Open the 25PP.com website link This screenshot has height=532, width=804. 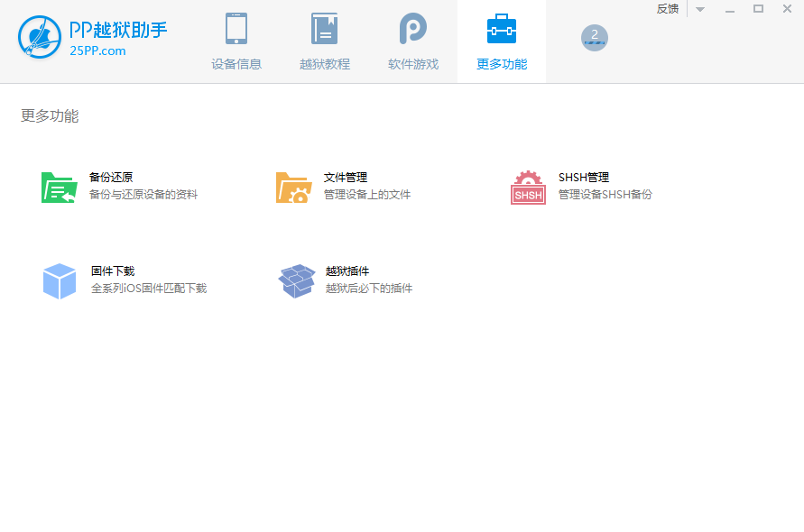(97, 51)
